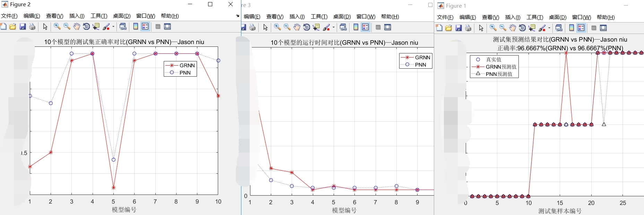Viewport: 644px width, 215px height.
Task: Open 编辑(E) menu in Figure 1
Action: coord(468,17)
